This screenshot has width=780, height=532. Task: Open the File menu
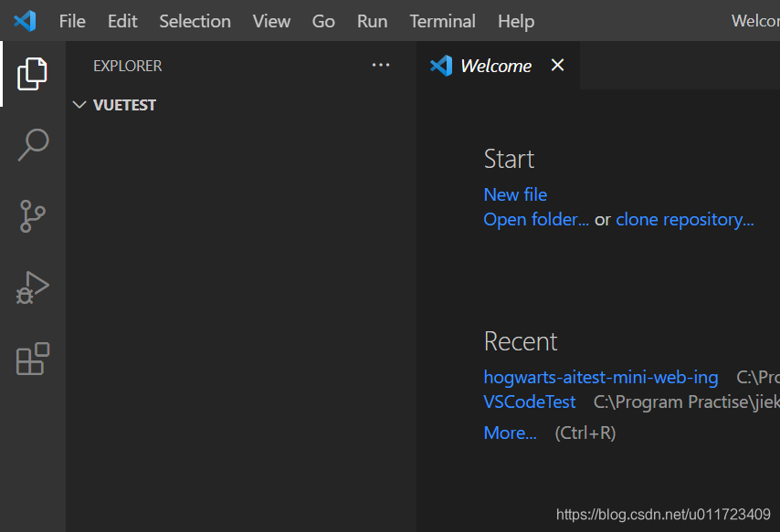pyautogui.click(x=72, y=21)
